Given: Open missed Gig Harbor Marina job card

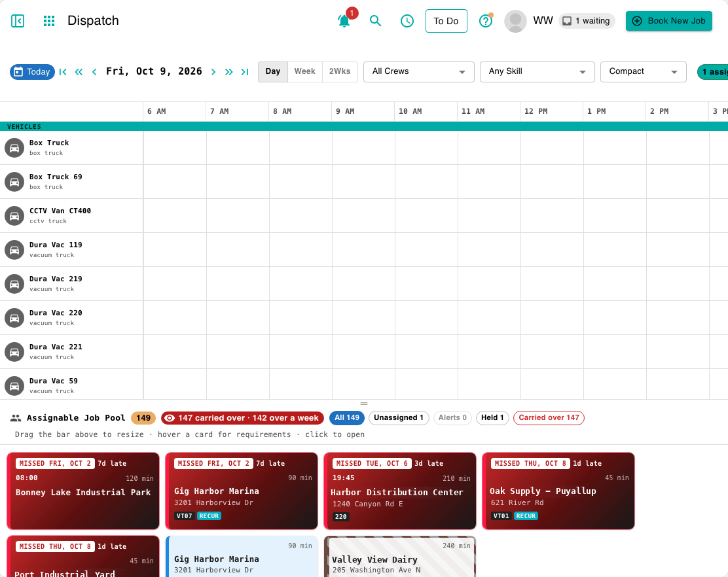Looking at the screenshot, I should pos(242,491).
